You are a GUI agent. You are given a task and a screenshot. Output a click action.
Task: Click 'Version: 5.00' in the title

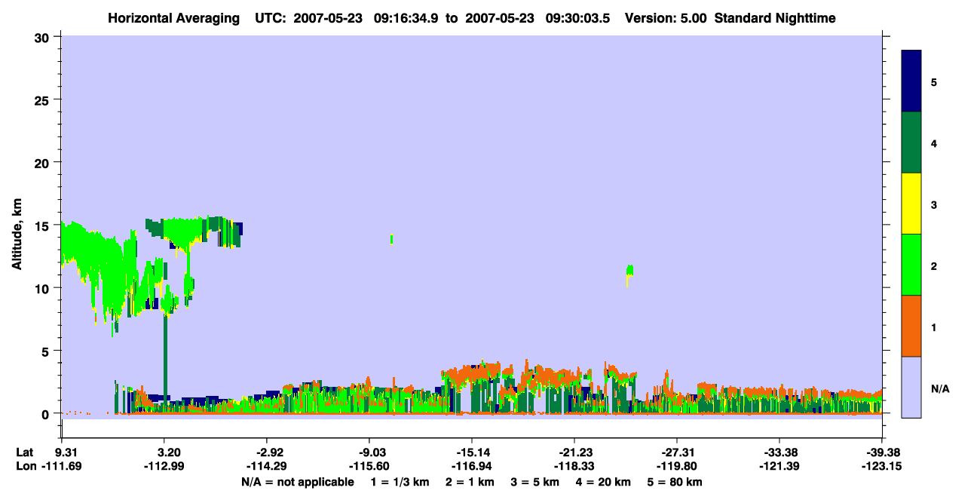click(666, 18)
